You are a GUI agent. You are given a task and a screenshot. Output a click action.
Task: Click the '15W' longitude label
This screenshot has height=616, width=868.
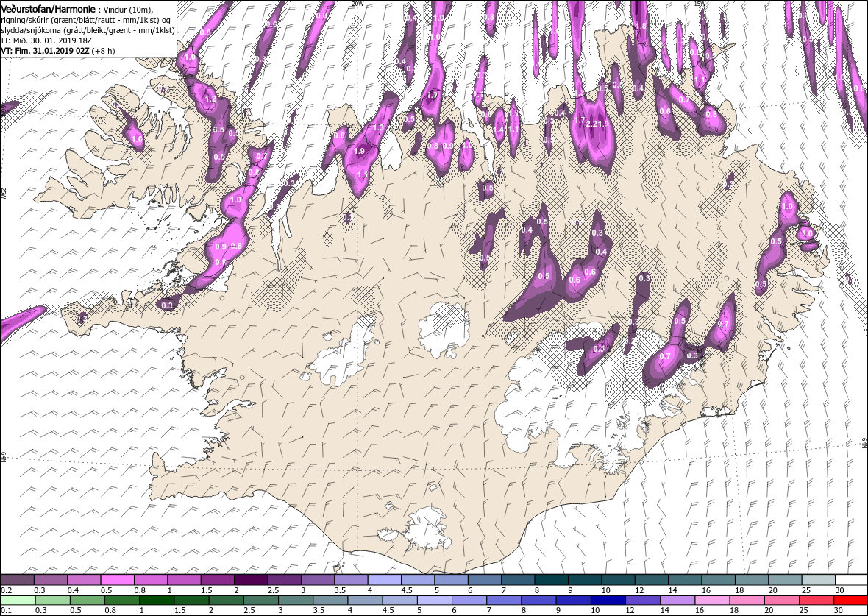pos(699,4)
